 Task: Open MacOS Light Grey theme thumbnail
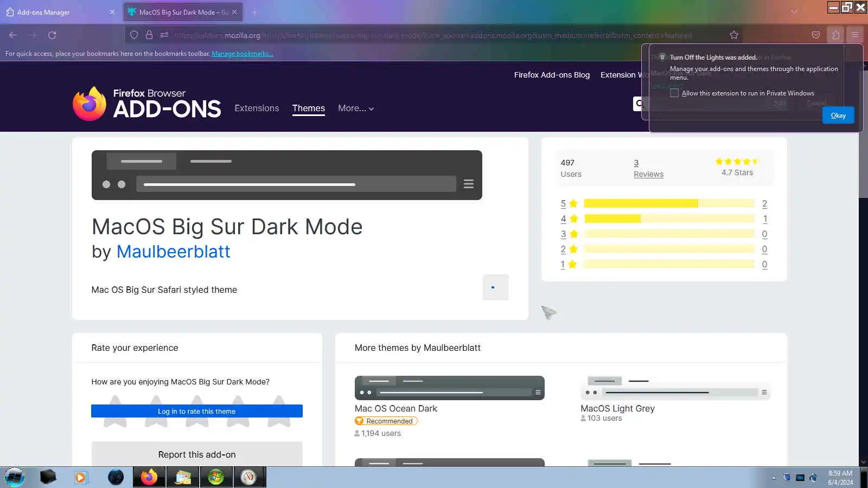675,388
